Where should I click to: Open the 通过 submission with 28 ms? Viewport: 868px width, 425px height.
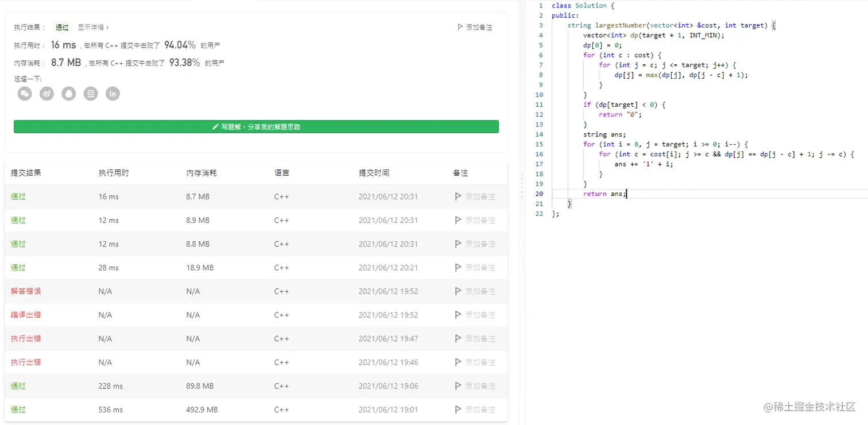[18, 268]
